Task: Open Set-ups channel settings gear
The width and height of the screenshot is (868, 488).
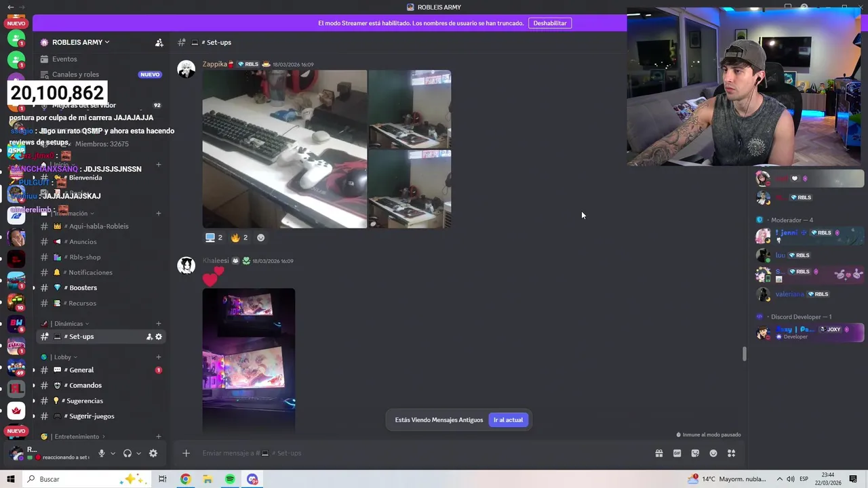Action: point(159,337)
